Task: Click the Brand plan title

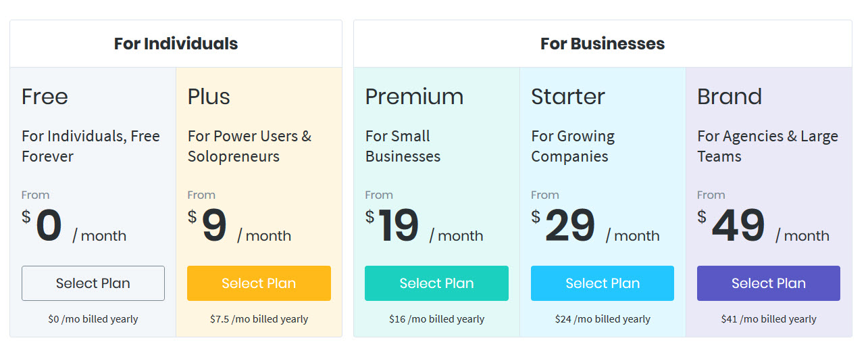Action: [x=730, y=97]
